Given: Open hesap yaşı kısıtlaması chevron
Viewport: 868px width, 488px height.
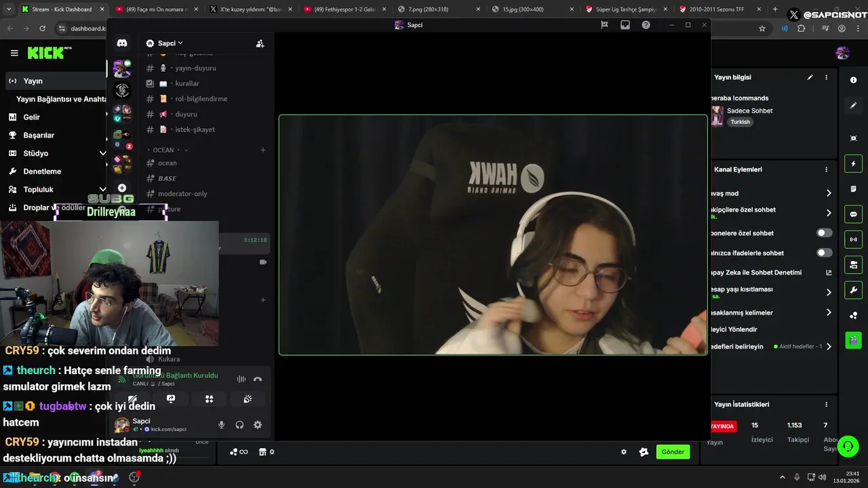Looking at the screenshot, I should click(829, 293).
